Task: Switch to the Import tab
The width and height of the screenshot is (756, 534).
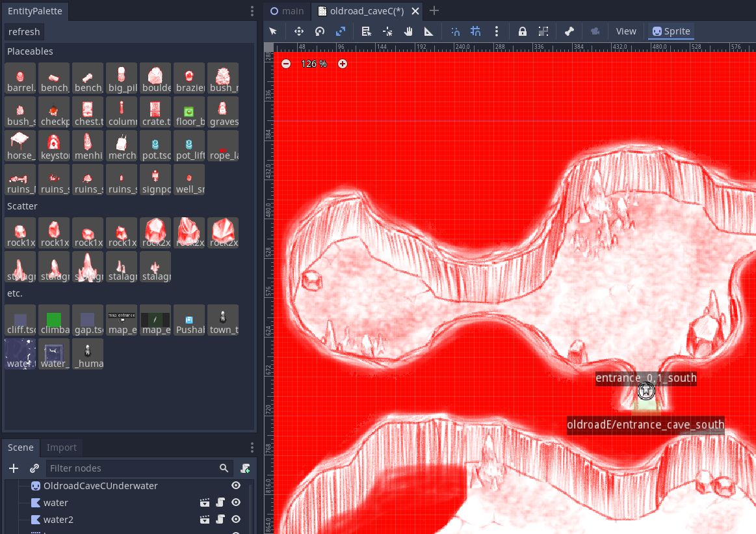Action: click(x=62, y=447)
